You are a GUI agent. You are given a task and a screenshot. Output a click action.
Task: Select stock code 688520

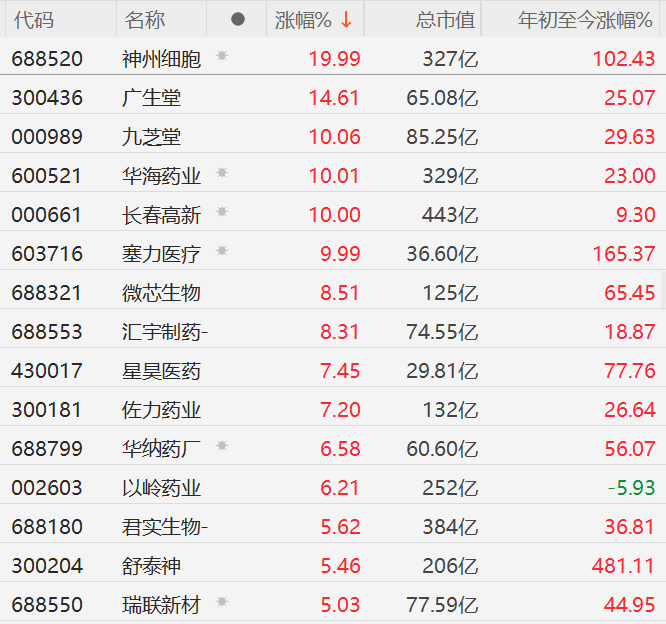(x=47, y=59)
